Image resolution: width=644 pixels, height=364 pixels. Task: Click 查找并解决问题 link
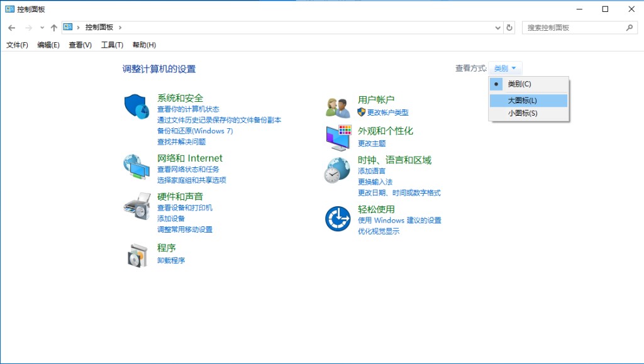[x=182, y=141]
